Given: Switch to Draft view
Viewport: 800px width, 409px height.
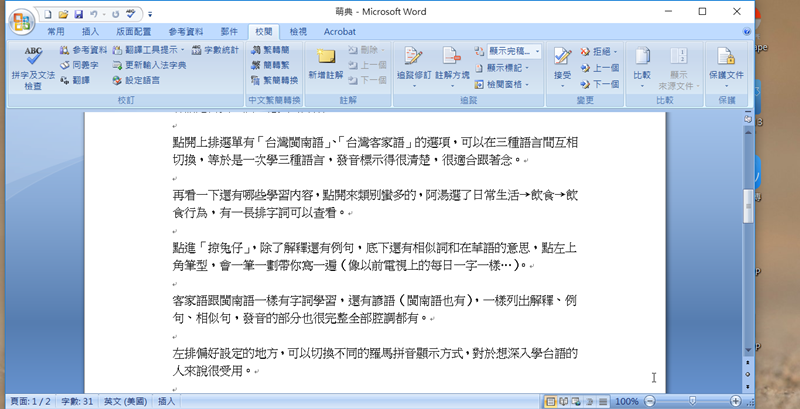Looking at the screenshot, I should pos(603,401).
